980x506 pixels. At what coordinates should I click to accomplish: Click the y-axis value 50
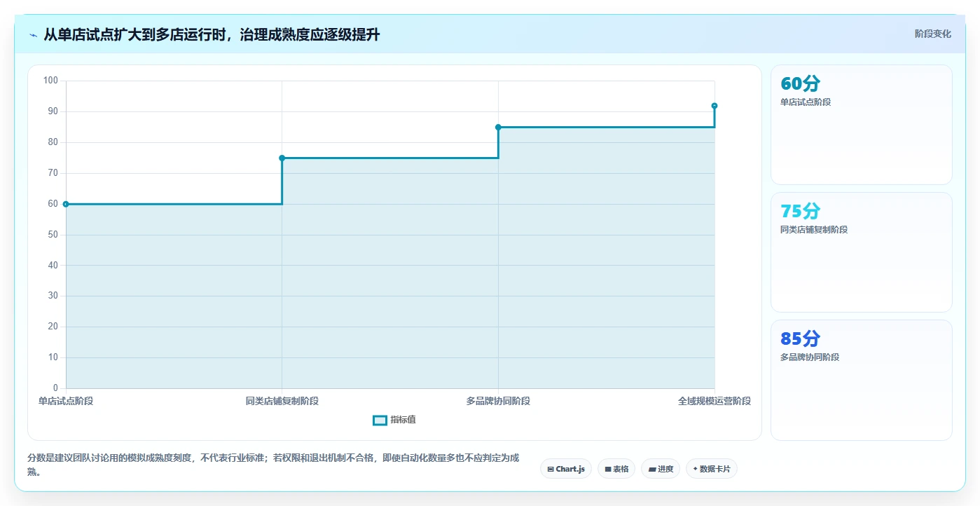(53, 235)
